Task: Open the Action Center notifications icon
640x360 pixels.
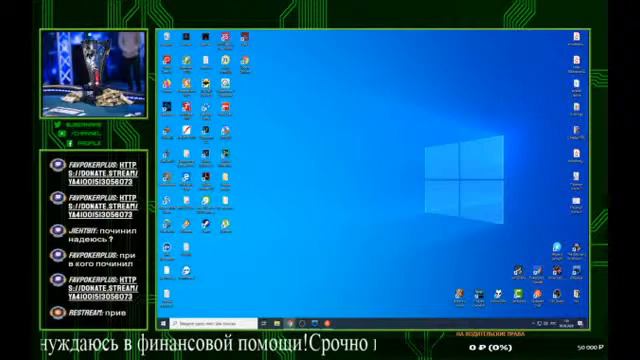Action: click(580, 323)
